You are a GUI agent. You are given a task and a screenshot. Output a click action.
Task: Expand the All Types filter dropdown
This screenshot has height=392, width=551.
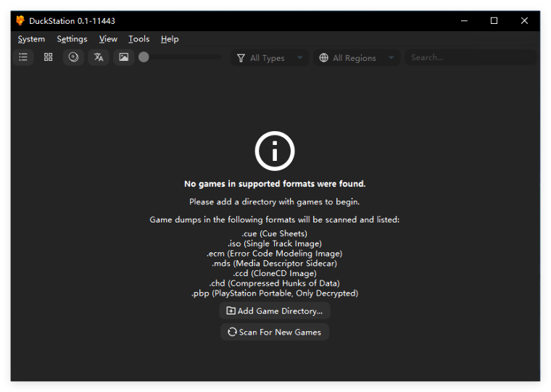tap(270, 58)
